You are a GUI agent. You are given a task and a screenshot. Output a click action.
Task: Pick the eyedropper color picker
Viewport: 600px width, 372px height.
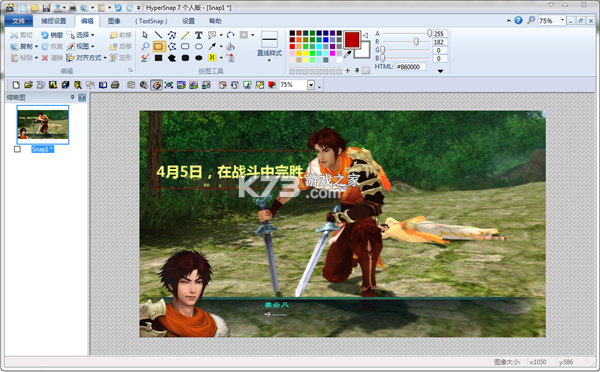pos(347,55)
